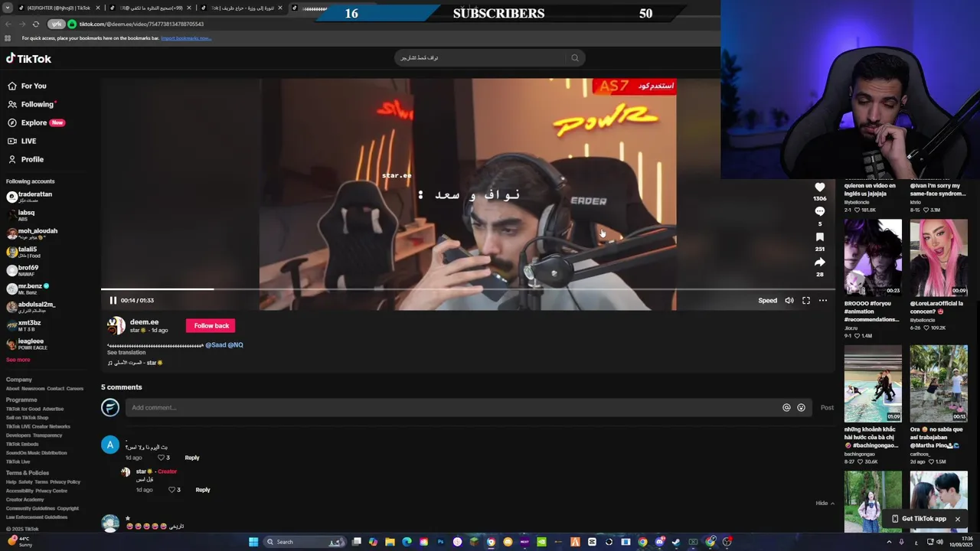The height and width of the screenshot is (551, 980).
Task: Save video with the bookmark icon
Action: tap(819, 237)
